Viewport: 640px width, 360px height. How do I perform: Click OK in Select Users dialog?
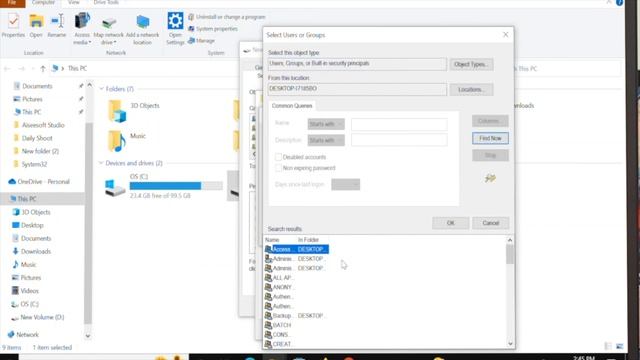(450, 223)
